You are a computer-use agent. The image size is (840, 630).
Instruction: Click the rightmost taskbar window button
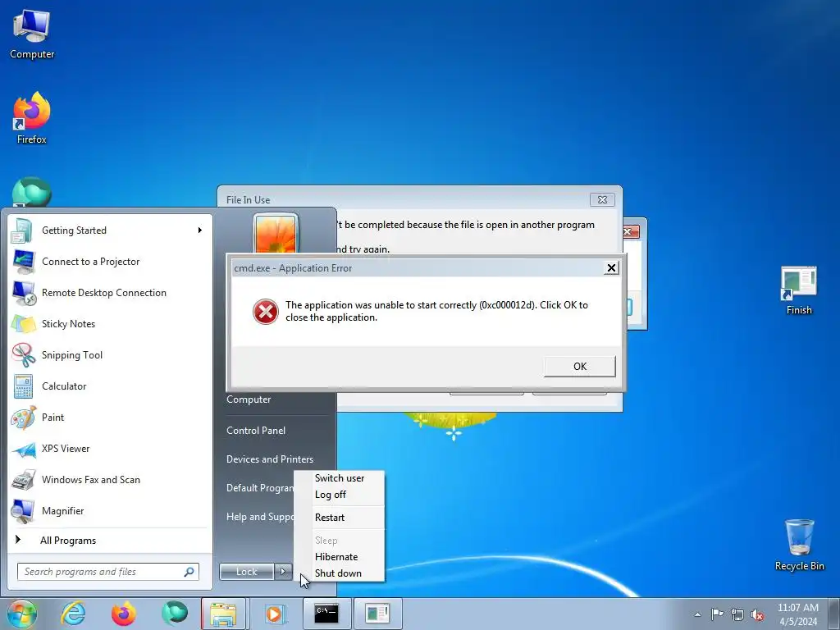[x=377, y=614]
